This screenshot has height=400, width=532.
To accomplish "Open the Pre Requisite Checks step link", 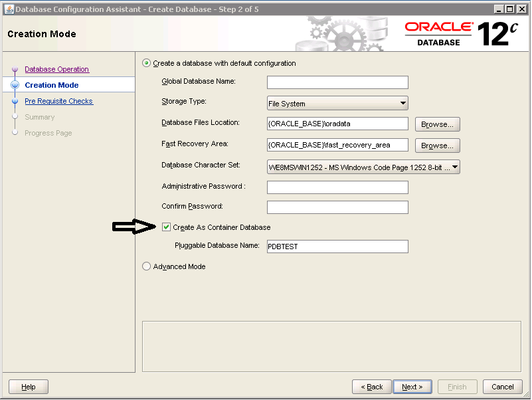I will (x=58, y=101).
